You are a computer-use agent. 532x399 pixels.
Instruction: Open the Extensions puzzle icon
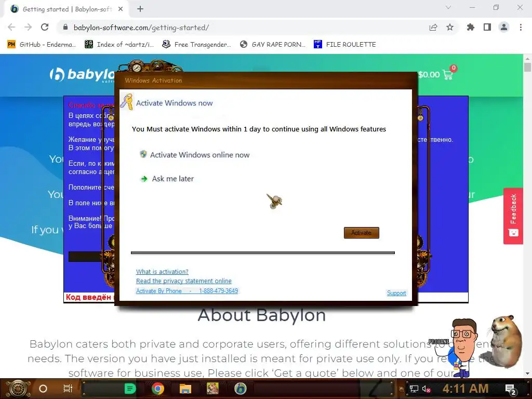(x=471, y=27)
